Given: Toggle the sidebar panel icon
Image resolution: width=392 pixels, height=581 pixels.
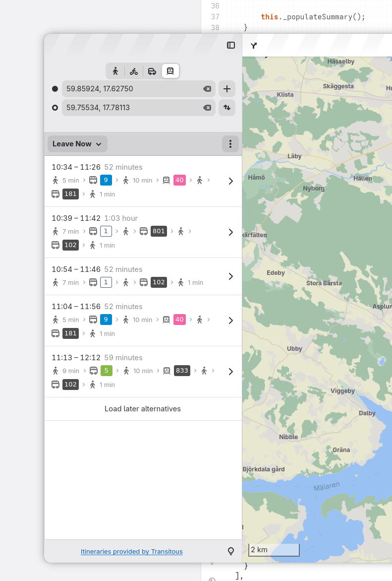Looking at the screenshot, I should pos(231,45).
